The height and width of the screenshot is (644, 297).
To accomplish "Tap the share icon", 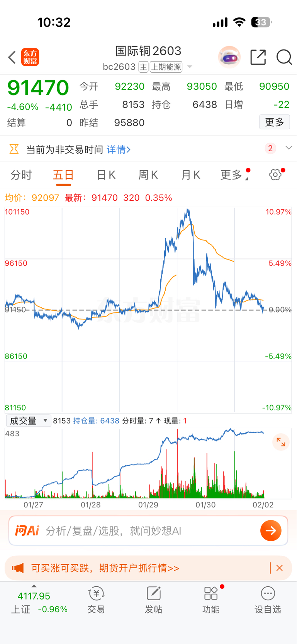I will [x=258, y=57].
